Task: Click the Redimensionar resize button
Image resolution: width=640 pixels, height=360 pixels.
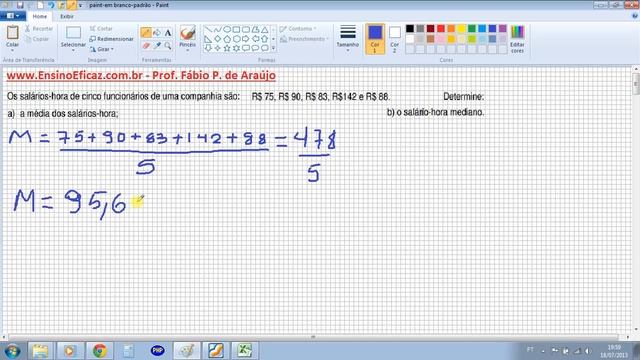Action: pyautogui.click(x=111, y=39)
